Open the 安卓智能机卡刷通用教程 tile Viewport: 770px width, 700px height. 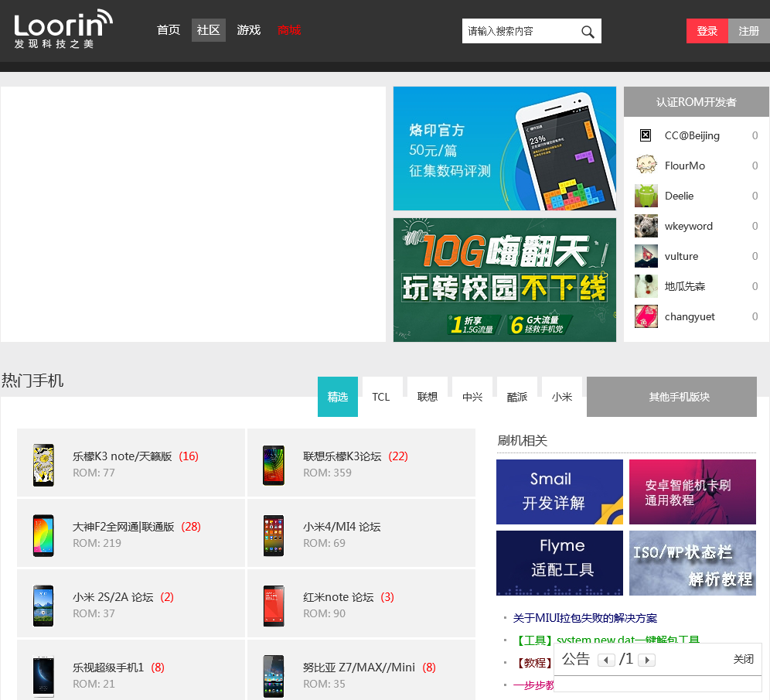coord(693,492)
